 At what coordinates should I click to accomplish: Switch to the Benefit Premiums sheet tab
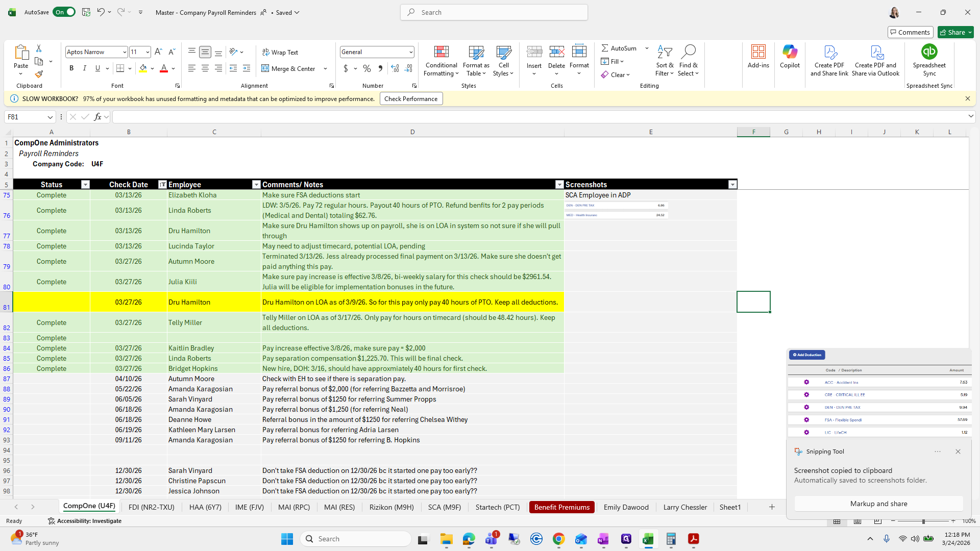pyautogui.click(x=561, y=507)
